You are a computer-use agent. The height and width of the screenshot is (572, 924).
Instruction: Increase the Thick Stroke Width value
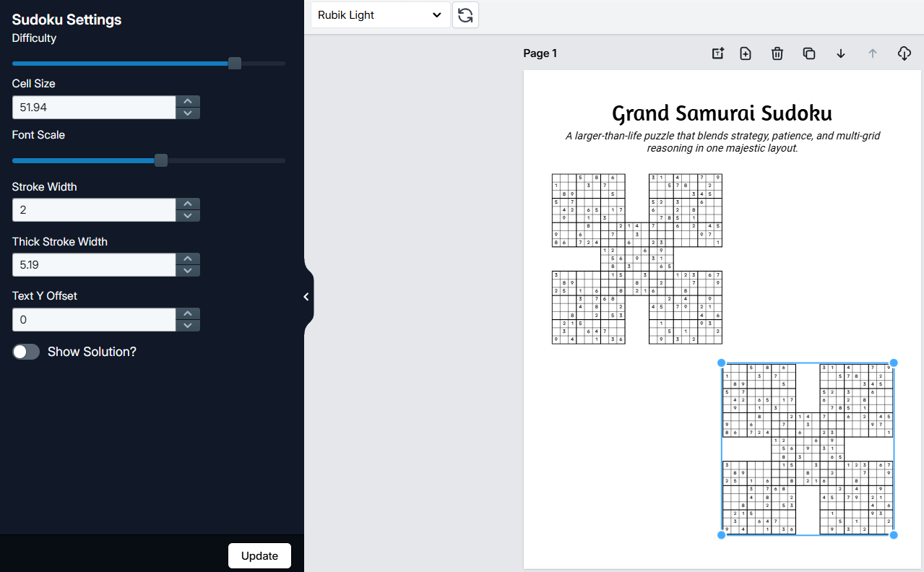click(188, 259)
